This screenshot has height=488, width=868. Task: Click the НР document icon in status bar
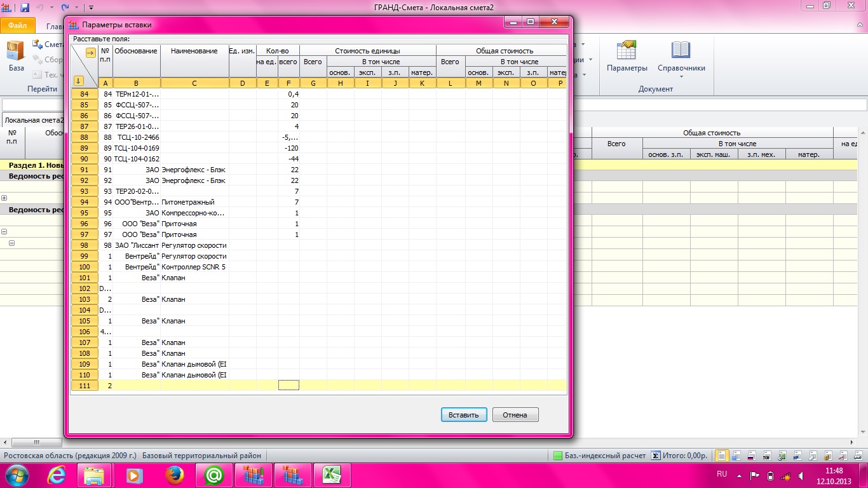797,456
